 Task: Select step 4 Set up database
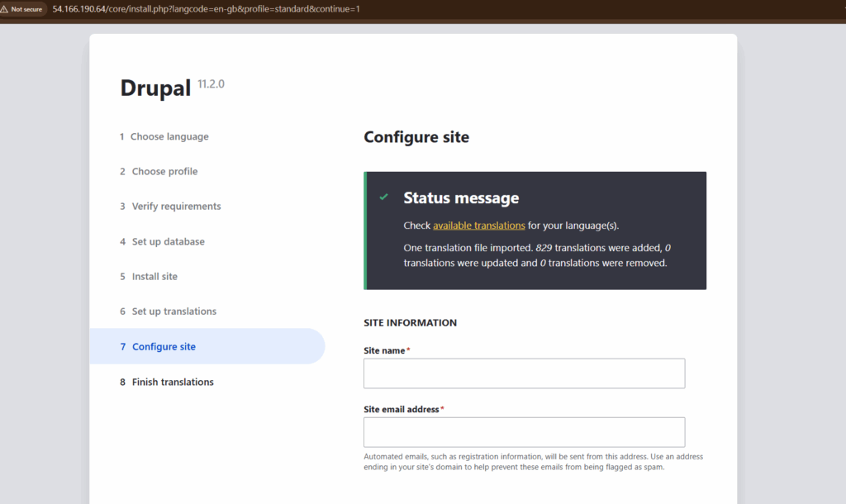(x=163, y=242)
